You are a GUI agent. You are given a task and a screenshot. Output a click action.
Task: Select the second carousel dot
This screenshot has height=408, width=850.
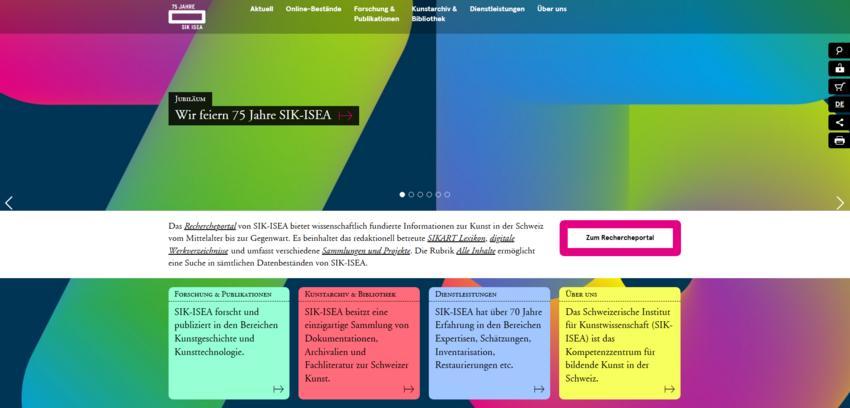[411, 195]
